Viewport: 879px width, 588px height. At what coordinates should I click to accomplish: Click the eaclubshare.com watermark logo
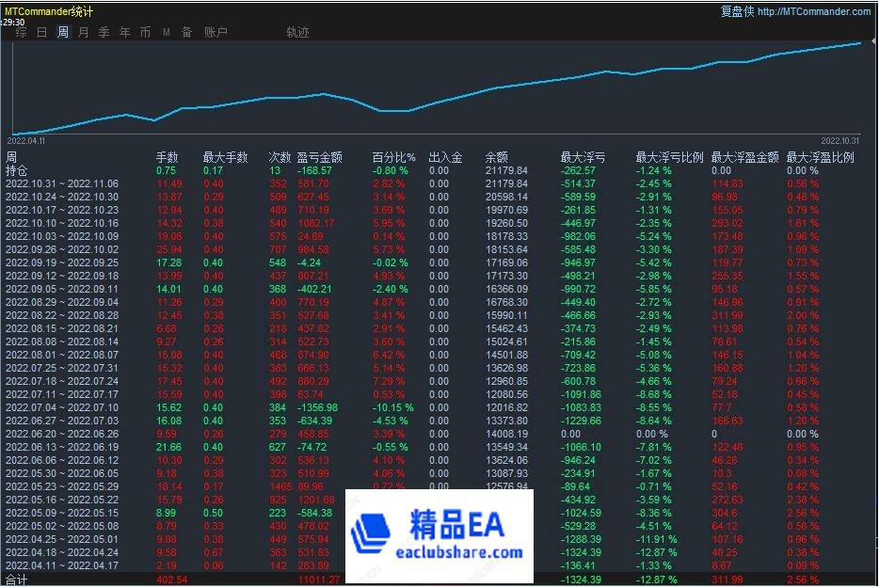point(439,534)
